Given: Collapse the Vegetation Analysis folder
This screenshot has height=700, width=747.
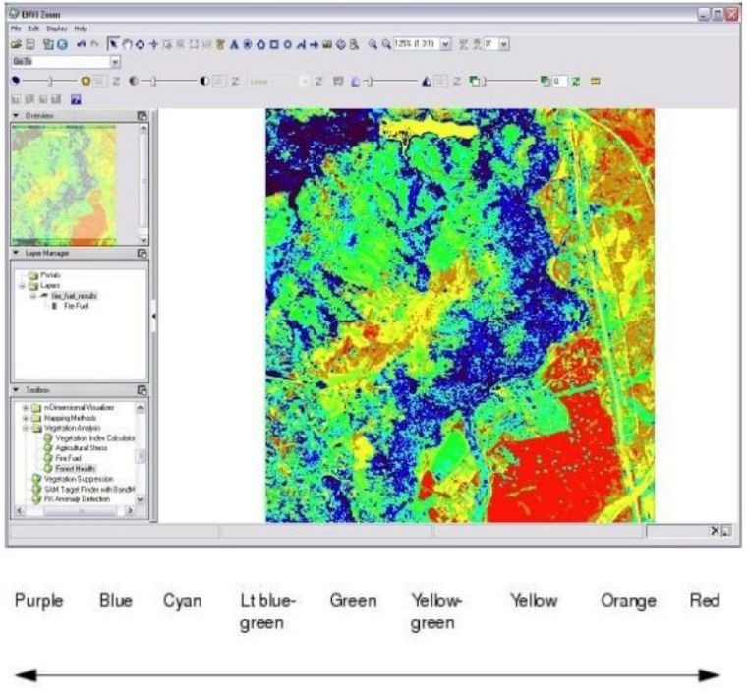Looking at the screenshot, I should [25, 428].
